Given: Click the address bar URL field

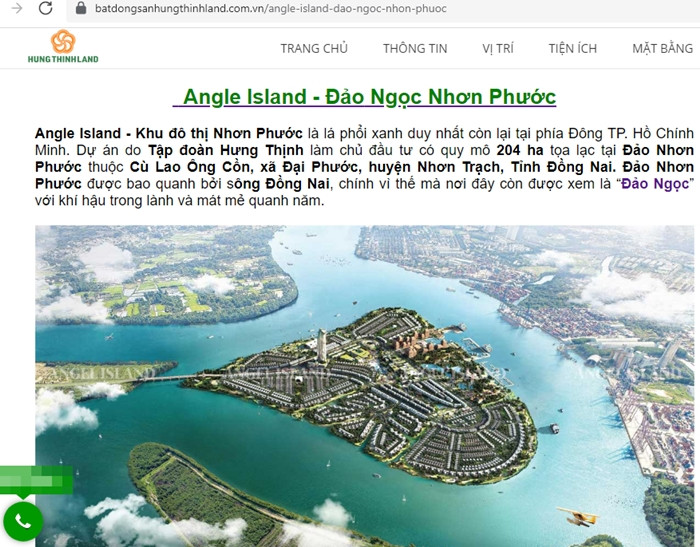Looking at the screenshot, I should (384, 8).
